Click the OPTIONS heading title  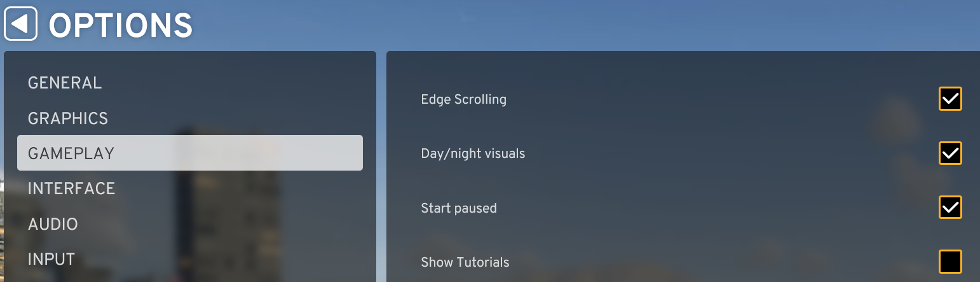tap(121, 25)
